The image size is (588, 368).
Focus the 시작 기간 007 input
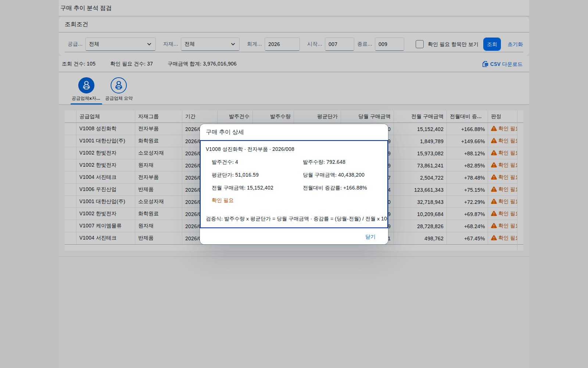point(340,44)
